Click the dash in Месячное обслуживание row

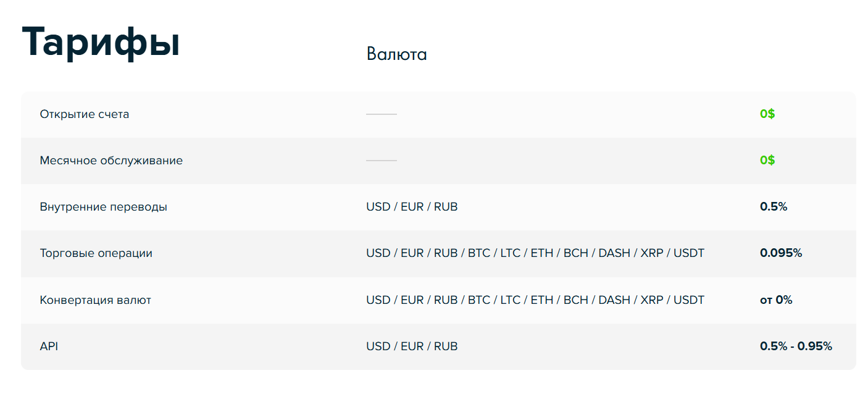click(381, 161)
